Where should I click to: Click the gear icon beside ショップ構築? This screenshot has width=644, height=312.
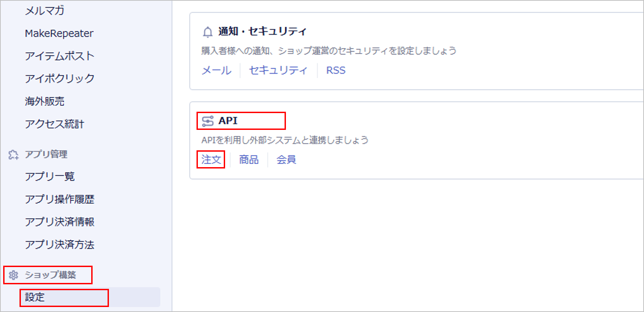click(x=14, y=275)
